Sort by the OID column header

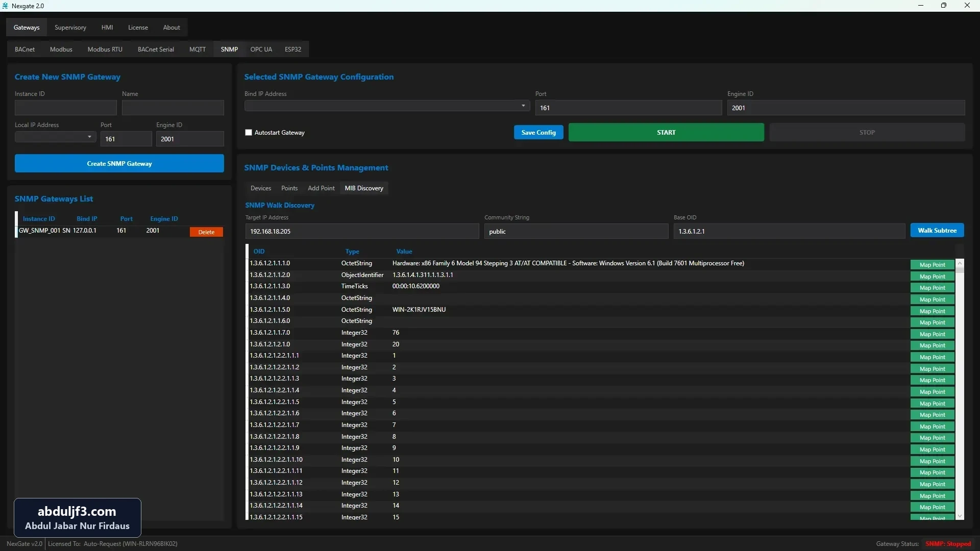click(x=259, y=252)
